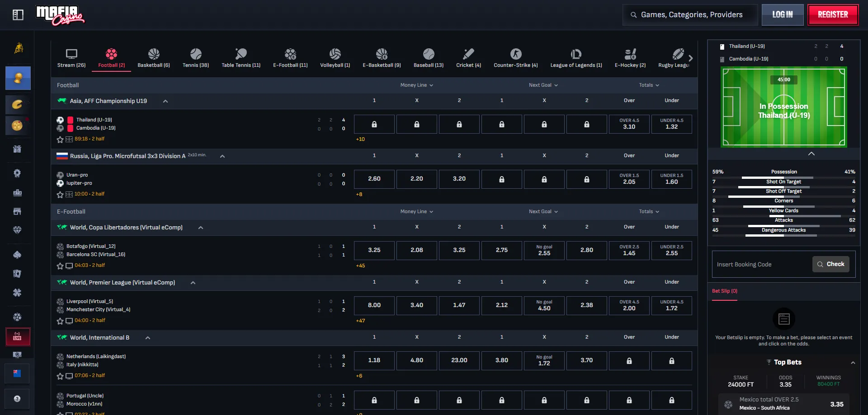Open stream icon for Liverpool vs Manchester City
This screenshot has width=868, height=415.
coord(69,321)
